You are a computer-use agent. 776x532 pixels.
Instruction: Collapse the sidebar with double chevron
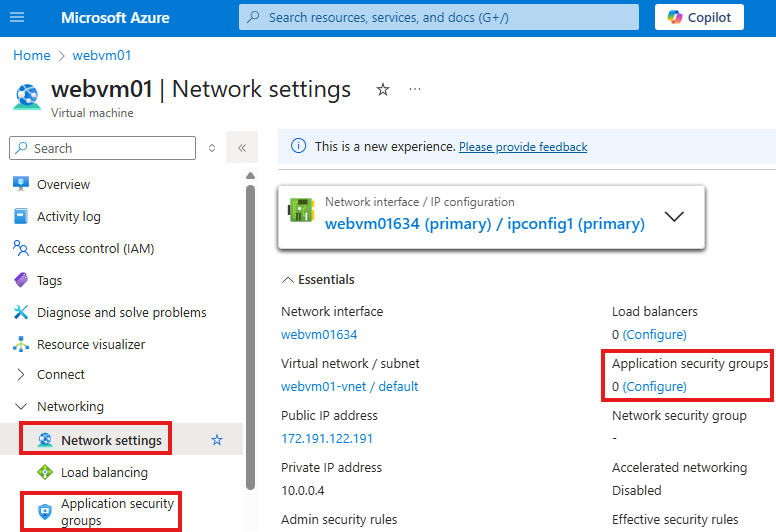[x=242, y=147]
